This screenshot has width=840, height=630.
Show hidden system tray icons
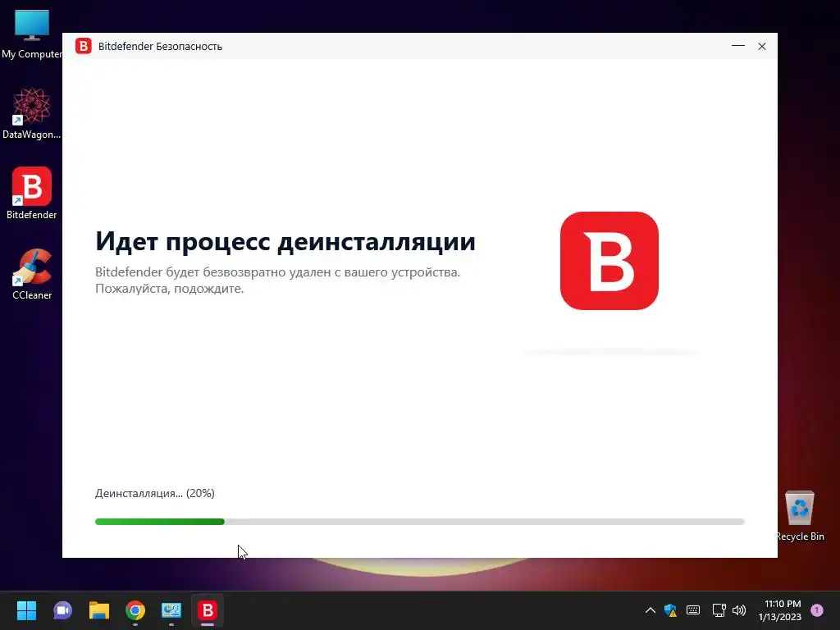(651, 610)
